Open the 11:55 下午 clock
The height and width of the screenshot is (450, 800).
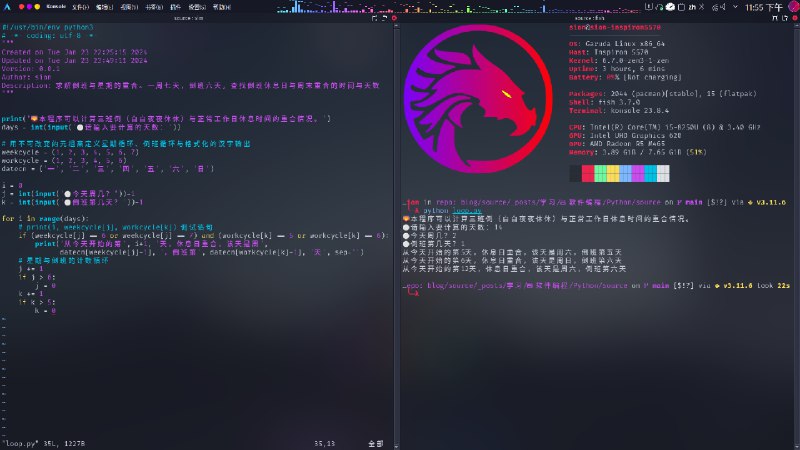point(764,7)
